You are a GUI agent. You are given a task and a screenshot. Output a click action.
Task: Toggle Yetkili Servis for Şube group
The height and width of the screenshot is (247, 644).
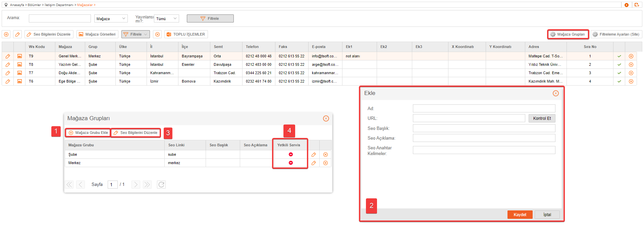click(x=291, y=154)
